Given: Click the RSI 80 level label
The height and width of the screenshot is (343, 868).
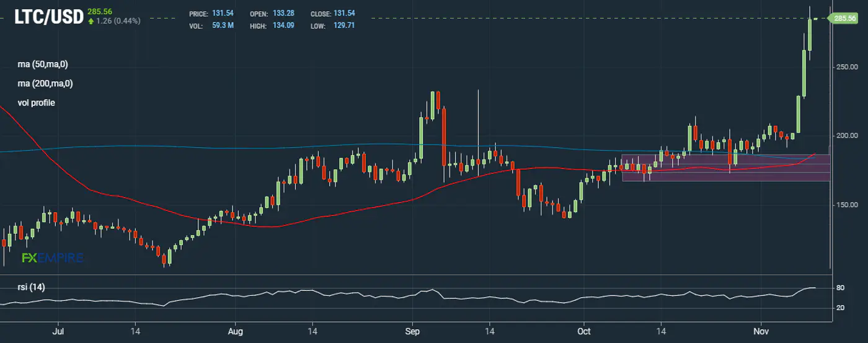Looking at the screenshot, I should pyautogui.click(x=840, y=288).
